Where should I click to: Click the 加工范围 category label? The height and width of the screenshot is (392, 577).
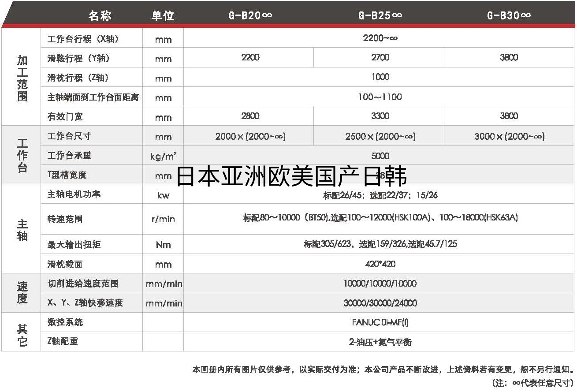[x=22, y=78]
